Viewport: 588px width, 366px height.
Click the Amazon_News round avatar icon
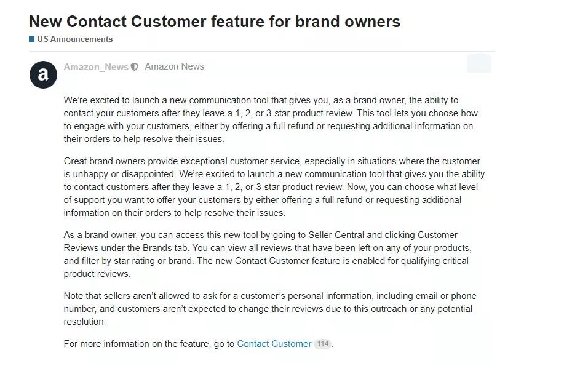pos(43,74)
